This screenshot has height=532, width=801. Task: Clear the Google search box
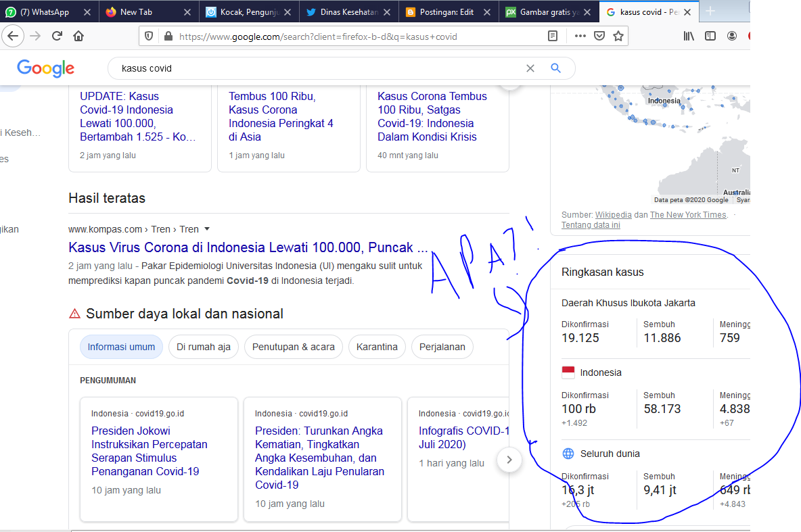coord(530,68)
